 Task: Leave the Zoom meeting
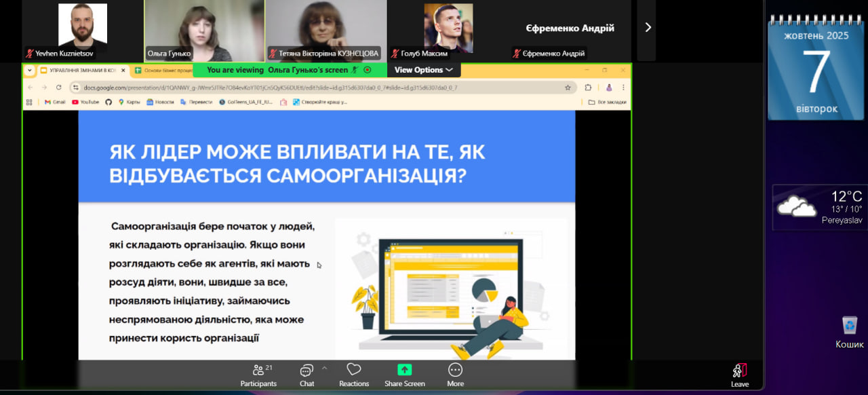click(739, 375)
